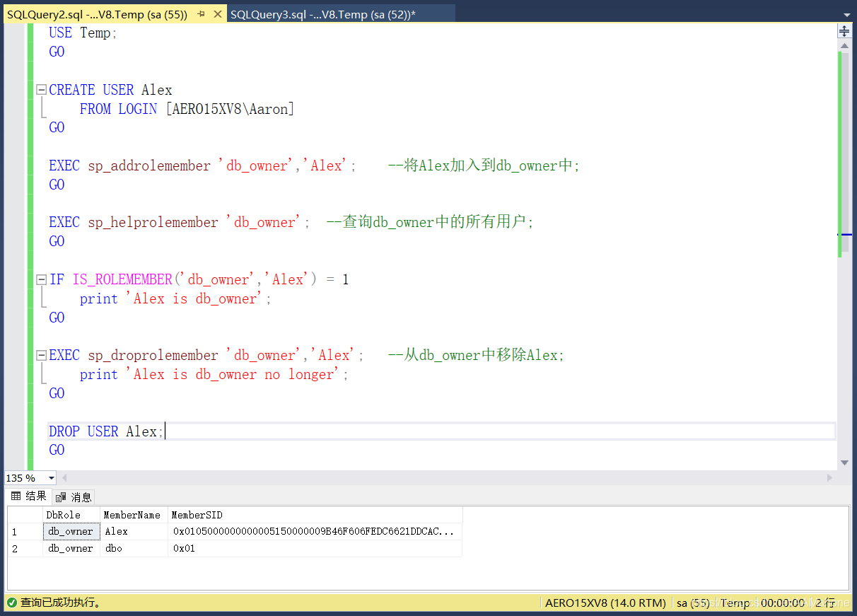Click the USE Temp; line
Viewport: 857px width, 616px height.
pyautogui.click(x=83, y=33)
